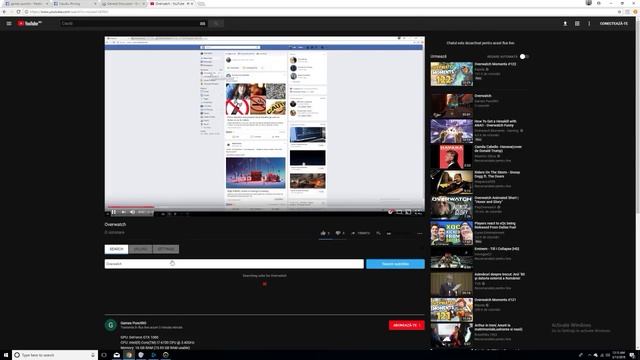Viewport: 640px width, 360px height.
Task: Click the red extension icon on player controls
Action: coord(391,212)
